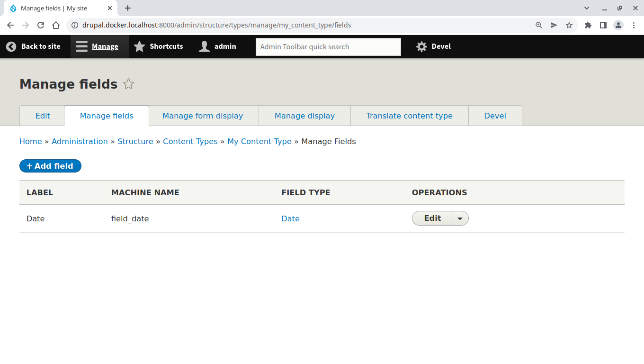Switch to the Manage form display tab
The width and height of the screenshot is (644, 364).
pyautogui.click(x=203, y=116)
